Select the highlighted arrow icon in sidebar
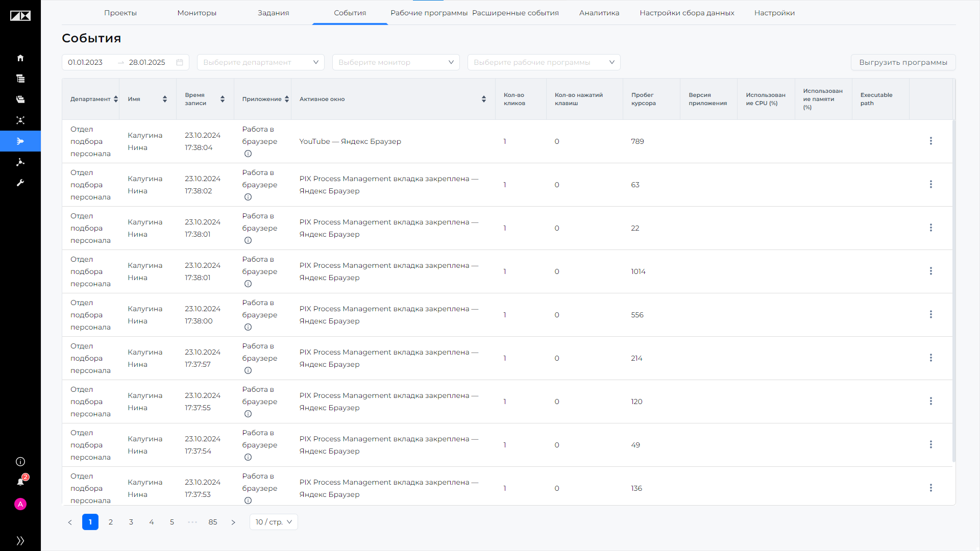This screenshot has width=980, height=551. tap(20, 141)
